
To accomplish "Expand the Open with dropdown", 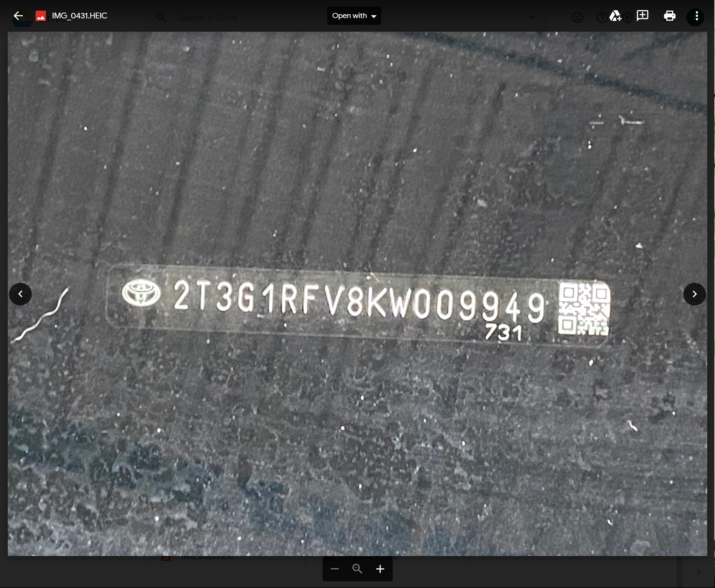I will (x=354, y=16).
